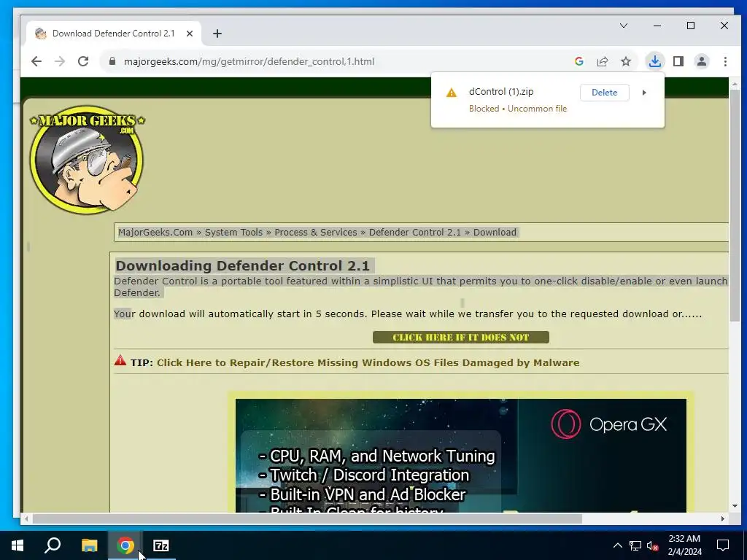
Task: Go to Process & Services breadcrumb
Action: coord(315,233)
